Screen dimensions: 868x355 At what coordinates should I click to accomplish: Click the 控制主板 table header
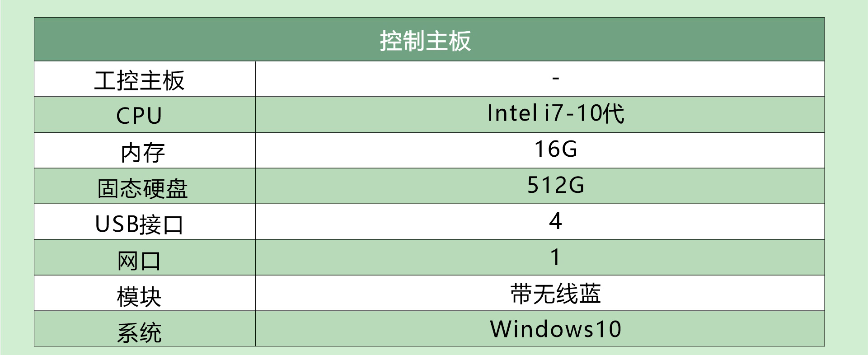(x=425, y=41)
